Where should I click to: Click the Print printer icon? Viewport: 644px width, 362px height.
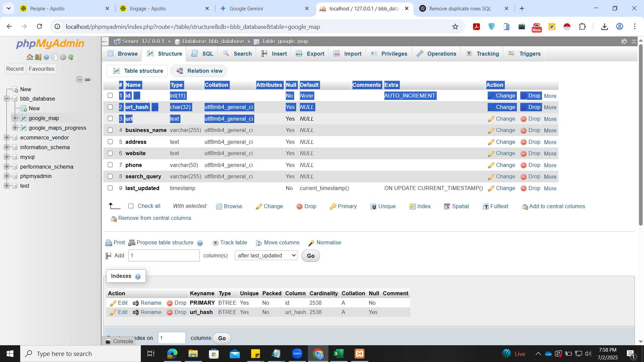click(109, 243)
